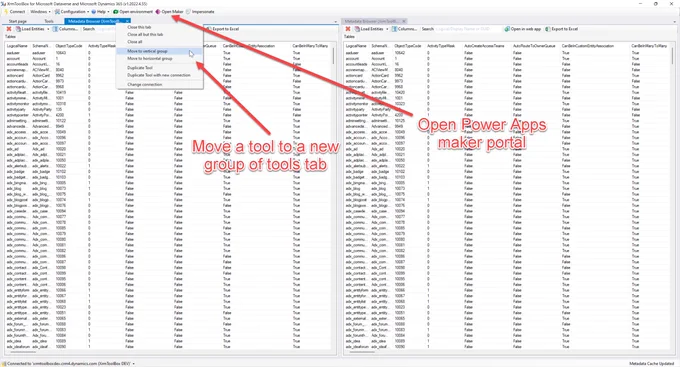Open the left tab group overflow arrow

click(x=335, y=21)
